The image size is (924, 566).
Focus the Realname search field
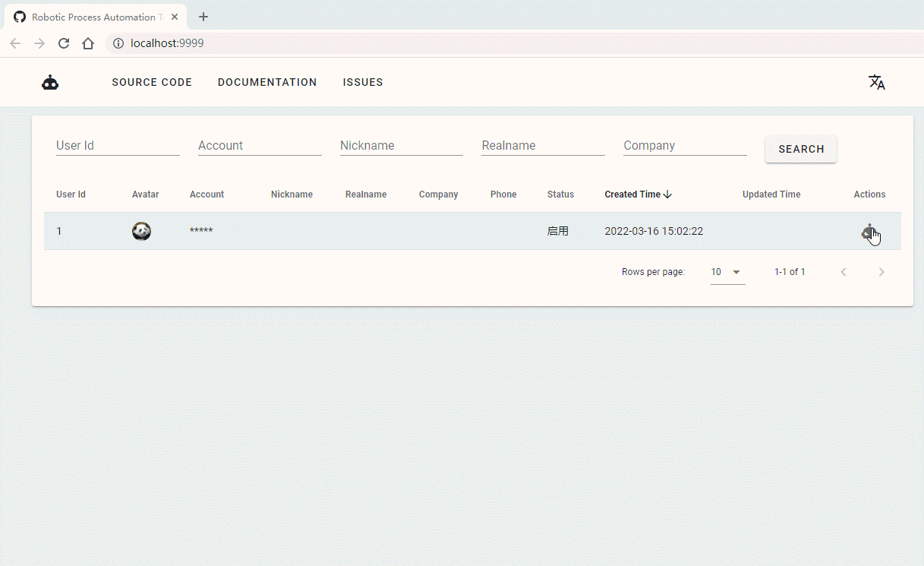pyautogui.click(x=543, y=145)
